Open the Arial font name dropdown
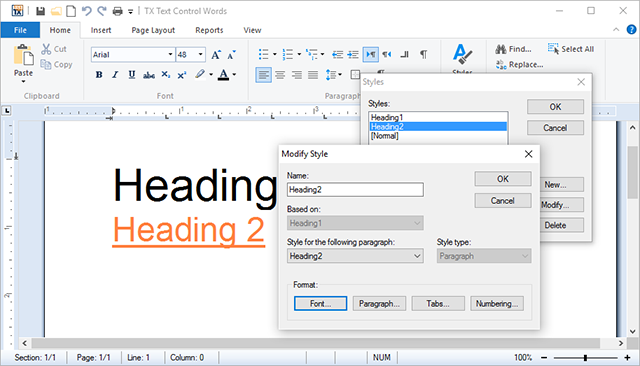640x366 pixels. (x=170, y=55)
